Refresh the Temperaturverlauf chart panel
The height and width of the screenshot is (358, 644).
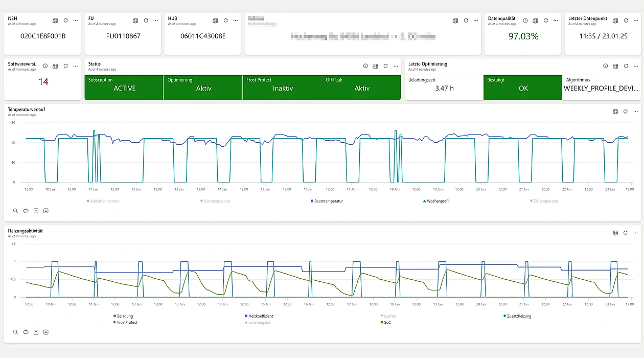626,111
